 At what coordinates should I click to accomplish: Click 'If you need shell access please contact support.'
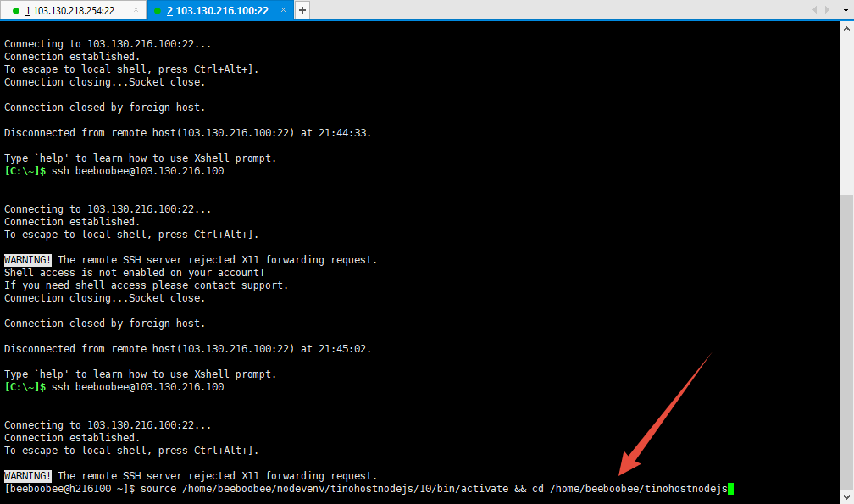tap(146, 285)
